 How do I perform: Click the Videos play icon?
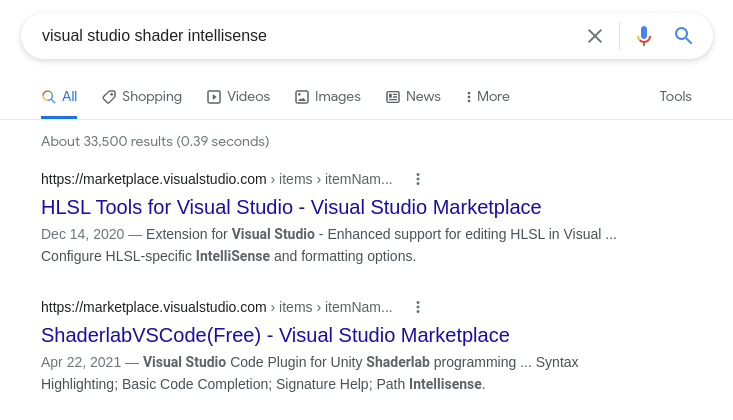pyautogui.click(x=214, y=97)
